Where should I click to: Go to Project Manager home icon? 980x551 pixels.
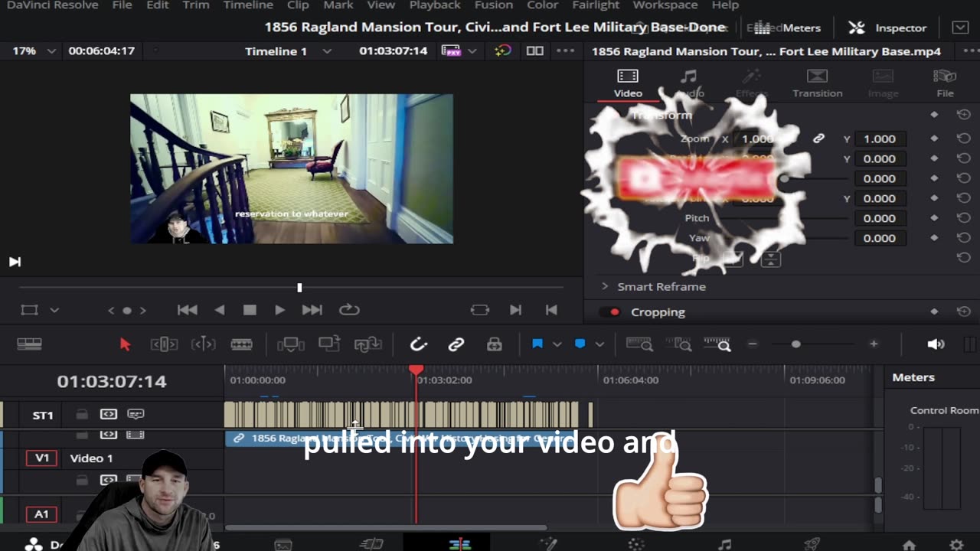point(909,545)
